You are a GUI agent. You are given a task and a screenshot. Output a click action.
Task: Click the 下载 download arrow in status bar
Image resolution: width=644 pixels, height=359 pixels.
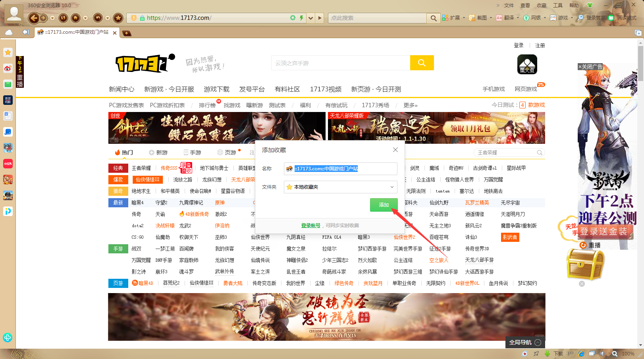(547, 353)
